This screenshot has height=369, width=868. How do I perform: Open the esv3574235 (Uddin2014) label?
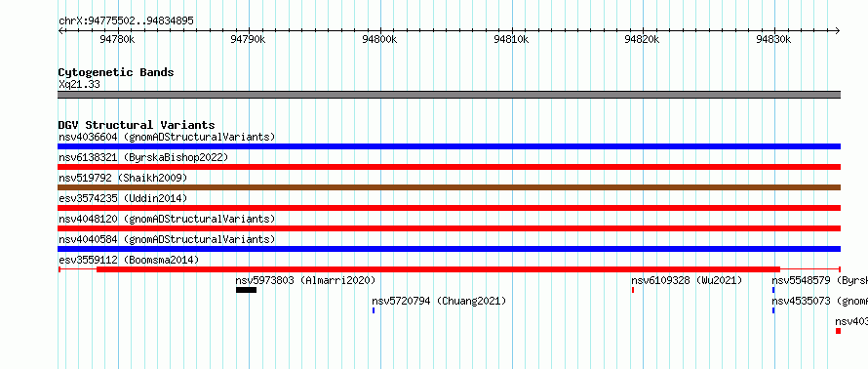123,198
